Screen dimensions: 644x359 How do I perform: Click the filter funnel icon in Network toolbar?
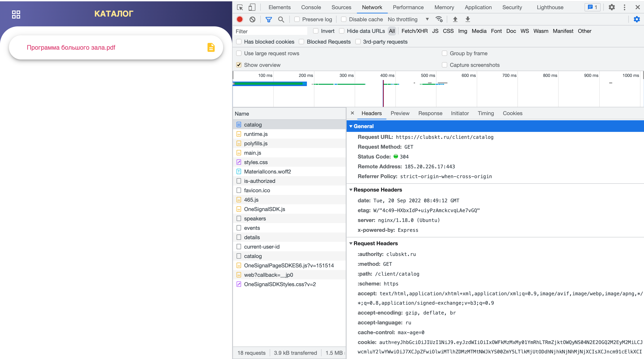click(x=269, y=19)
